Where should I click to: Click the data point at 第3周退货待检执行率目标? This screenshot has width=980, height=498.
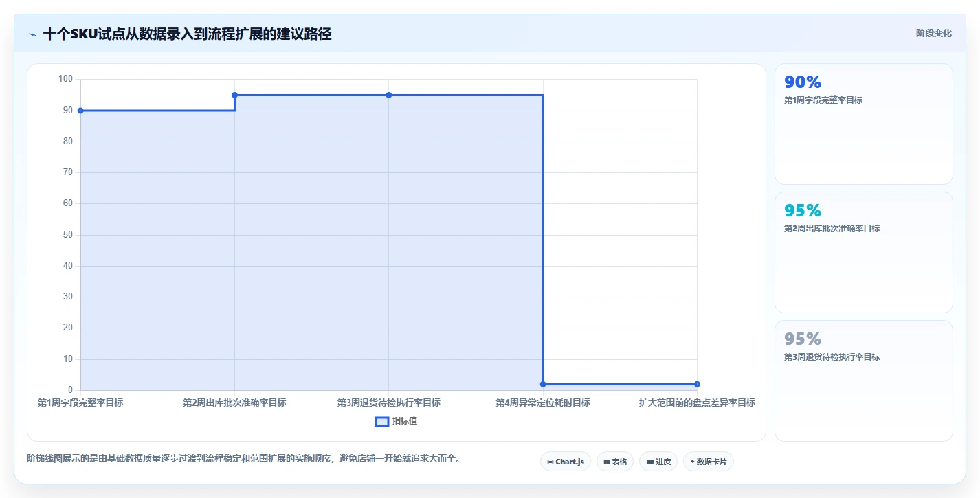[x=389, y=95]
